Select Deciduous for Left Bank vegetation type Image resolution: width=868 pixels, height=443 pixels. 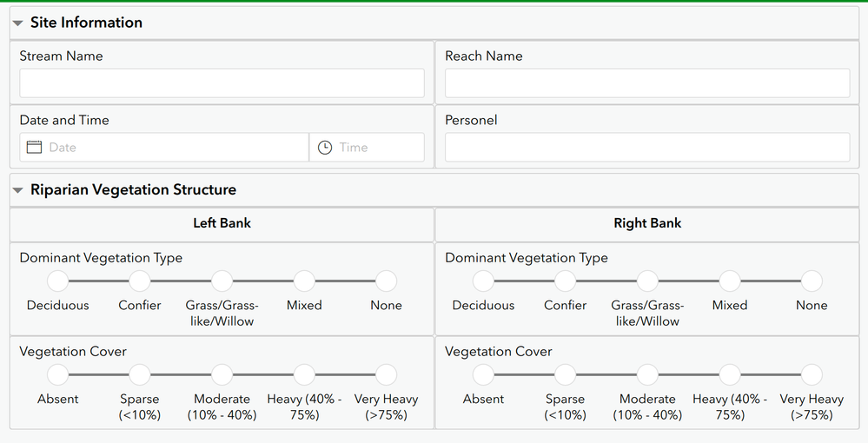(x=58, y=281)
